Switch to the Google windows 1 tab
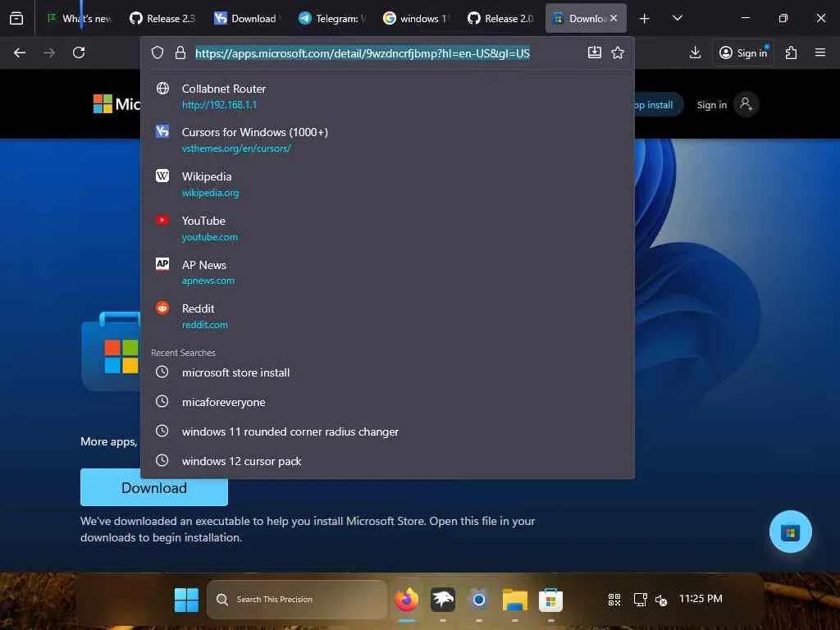Image resolution: width=840 pixels, height=630 pixels. coord(416,18)
